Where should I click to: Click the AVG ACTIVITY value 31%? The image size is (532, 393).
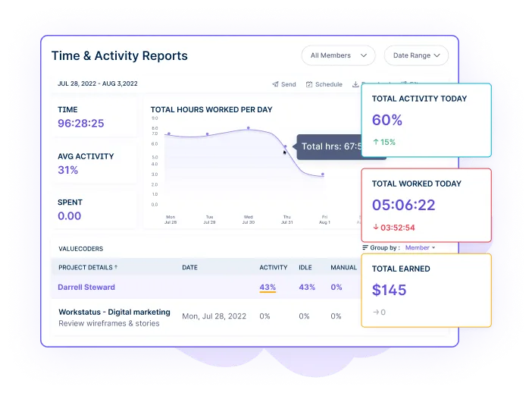(68, 170)
